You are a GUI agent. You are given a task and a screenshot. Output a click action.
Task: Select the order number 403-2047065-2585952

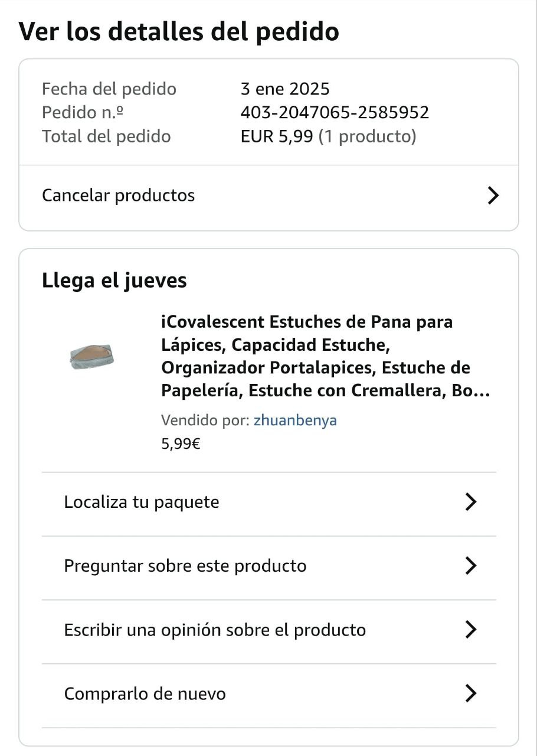point(335,112)
